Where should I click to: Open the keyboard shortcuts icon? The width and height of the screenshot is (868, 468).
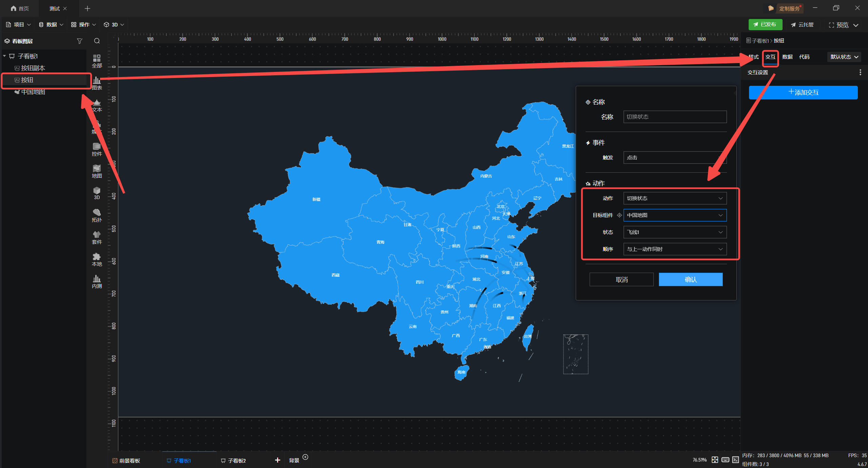pyautogui.click(x=725, y=460)
